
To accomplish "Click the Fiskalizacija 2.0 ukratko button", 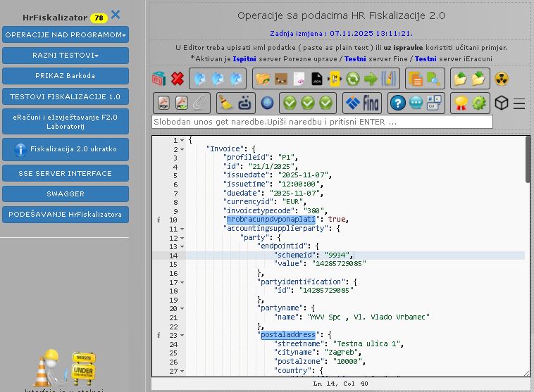I will point(66,149).
